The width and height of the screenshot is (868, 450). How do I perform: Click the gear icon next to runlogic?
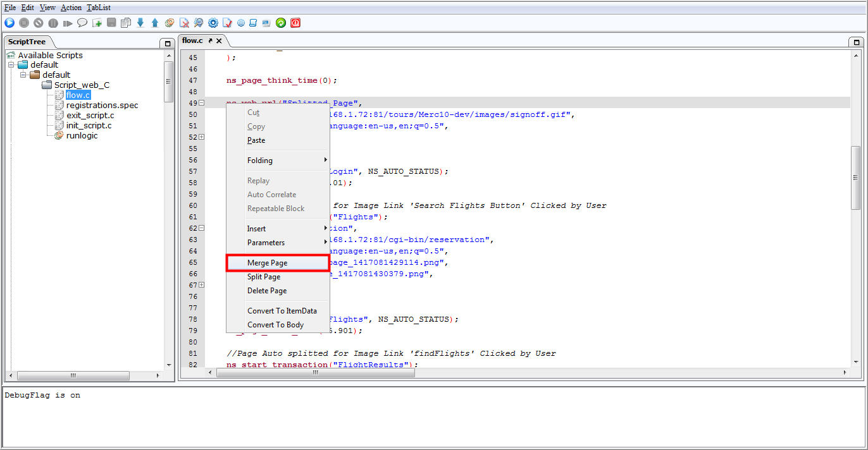coord(59,135)
